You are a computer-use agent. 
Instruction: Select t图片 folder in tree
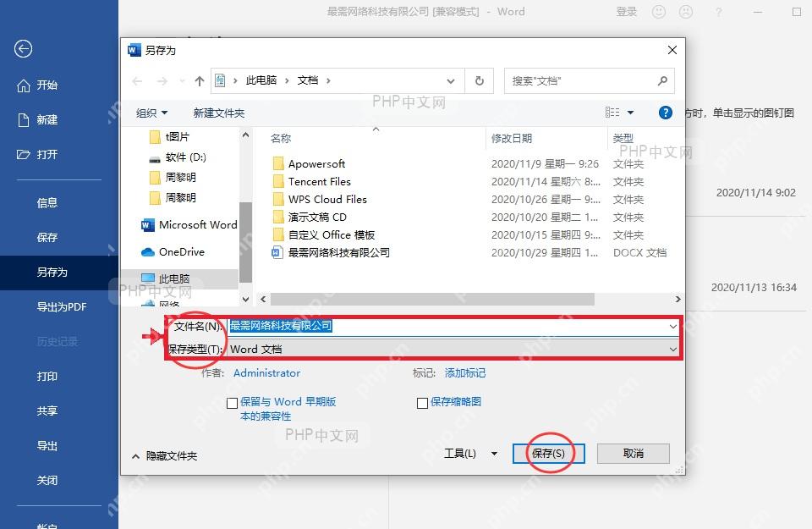tap(169, 137)
